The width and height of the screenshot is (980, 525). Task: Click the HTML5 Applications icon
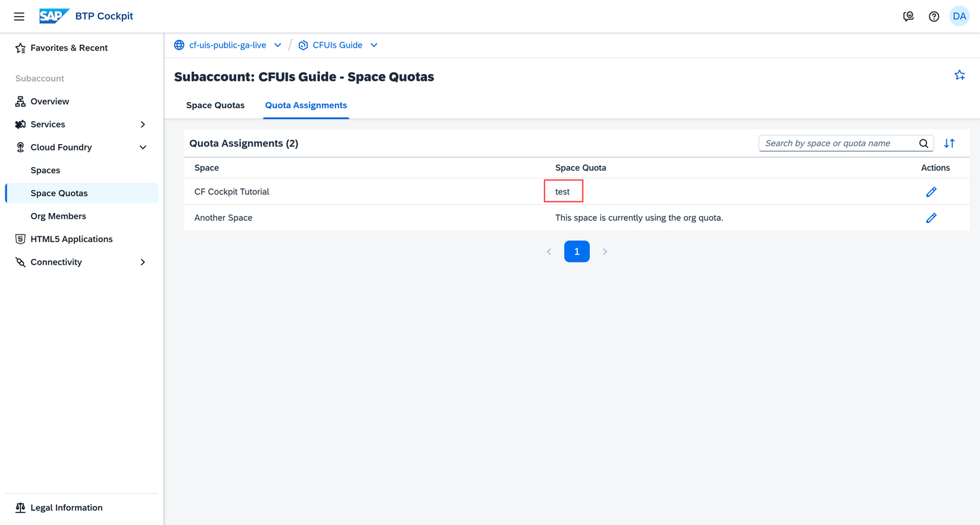tap(20, 239)
